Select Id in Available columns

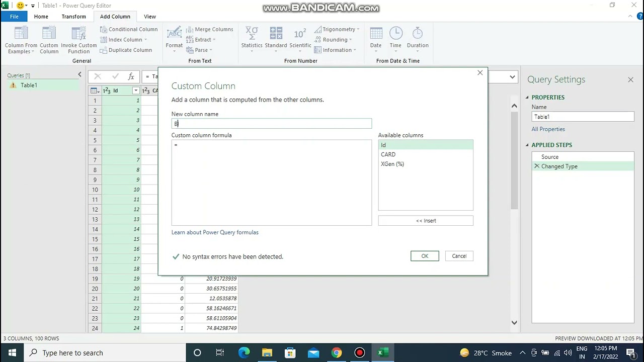pos(426,145)
